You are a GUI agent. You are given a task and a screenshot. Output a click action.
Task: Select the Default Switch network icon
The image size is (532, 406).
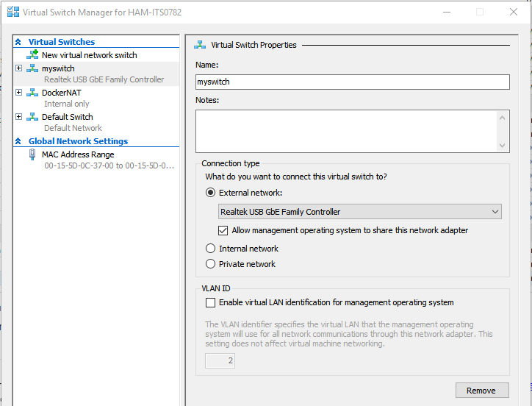pyautogui.click(x=32, y=117)
